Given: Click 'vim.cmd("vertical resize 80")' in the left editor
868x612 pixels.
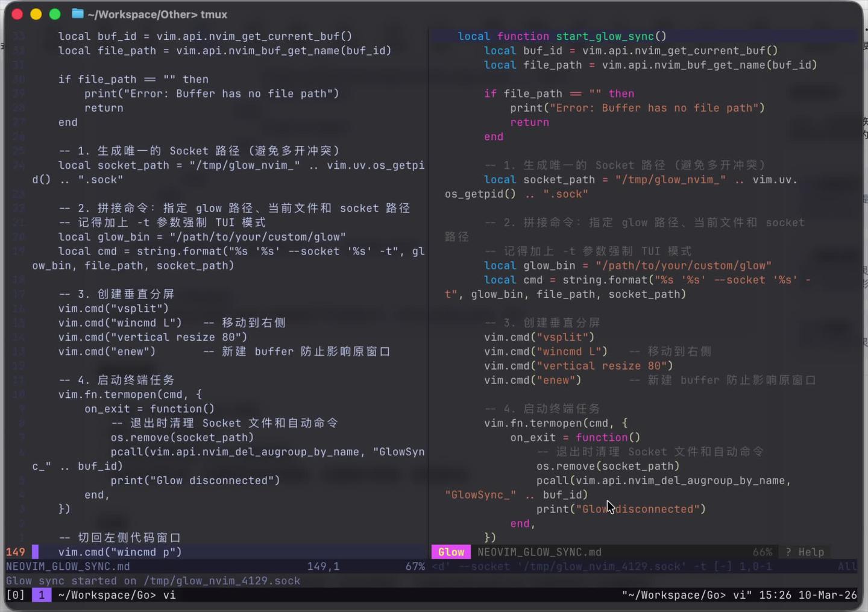Looking at the screenshot, I should [153, 337].
